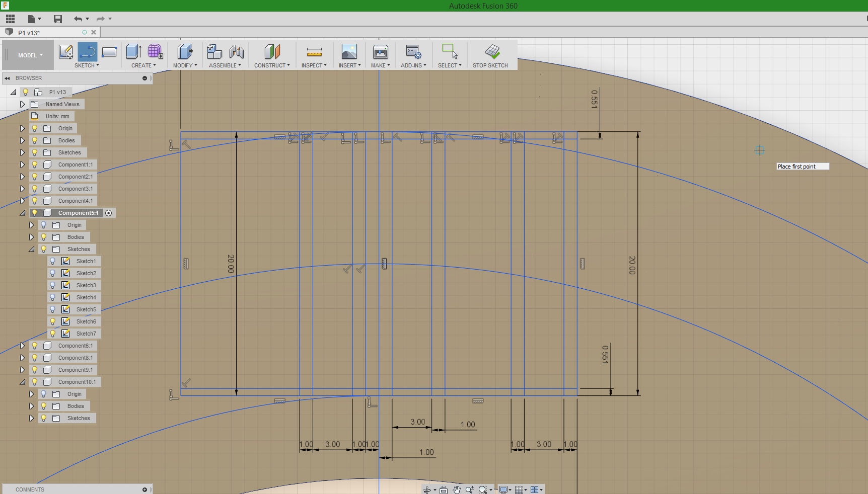Screen dimensions: 868x494
Task: Click the Extrude icon in Create group
Action: (133, 51)
